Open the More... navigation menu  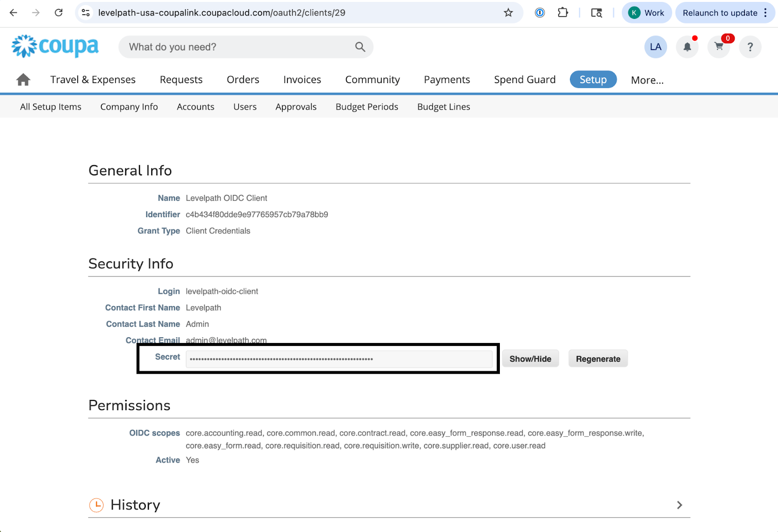click(x=647, y=80)
